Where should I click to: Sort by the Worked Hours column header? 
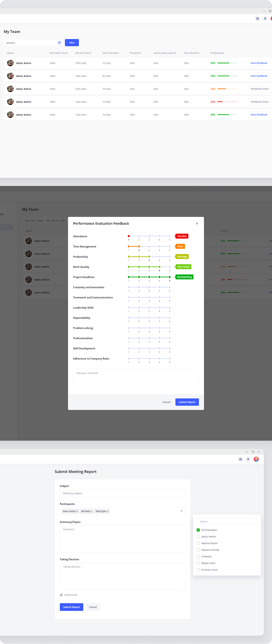pyautogui.click(x=83, y=53)
